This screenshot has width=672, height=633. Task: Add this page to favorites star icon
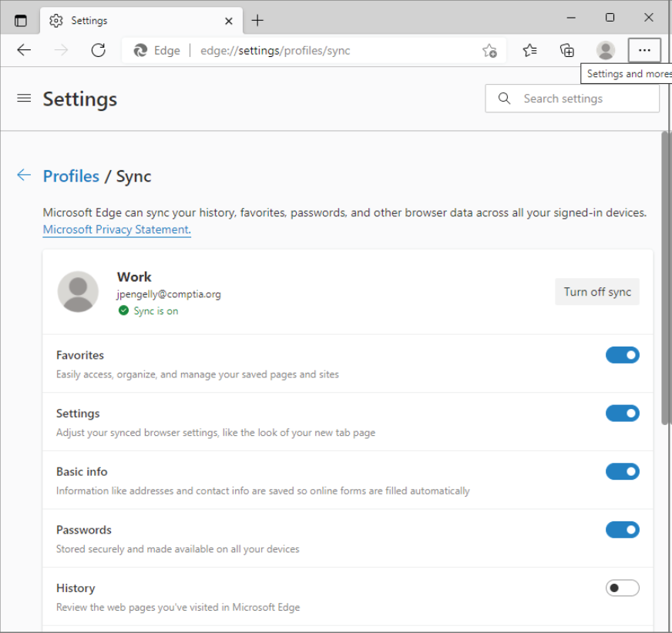489,51
